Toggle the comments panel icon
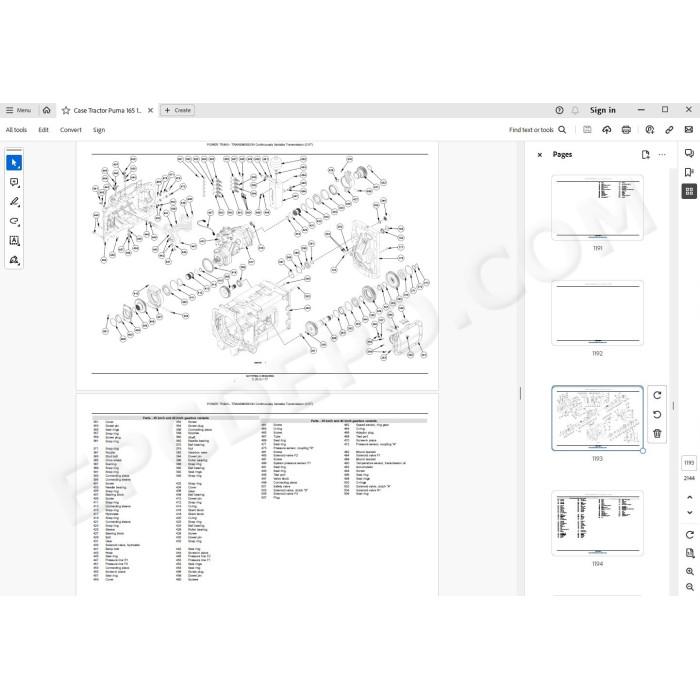 point(689,154)
